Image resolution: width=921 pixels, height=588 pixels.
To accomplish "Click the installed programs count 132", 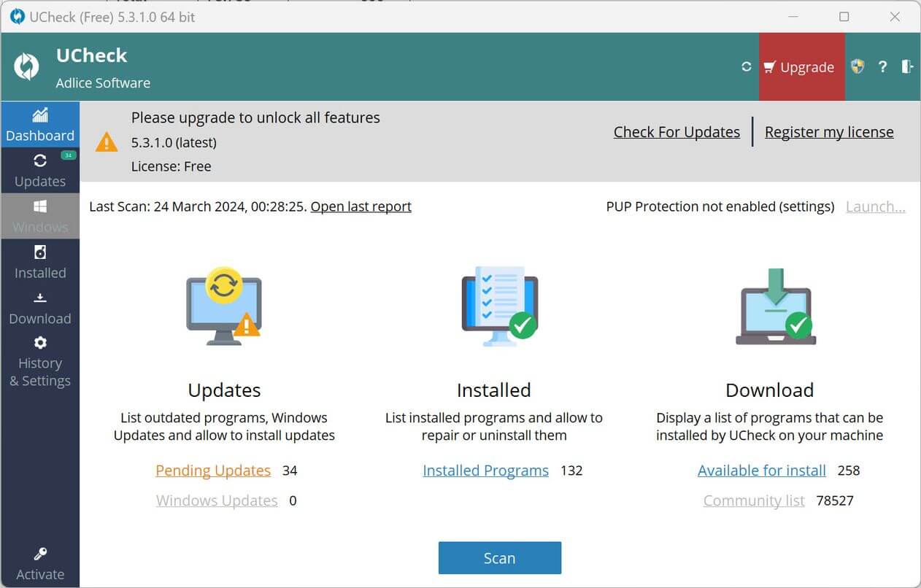I will [x=571, y=471].
